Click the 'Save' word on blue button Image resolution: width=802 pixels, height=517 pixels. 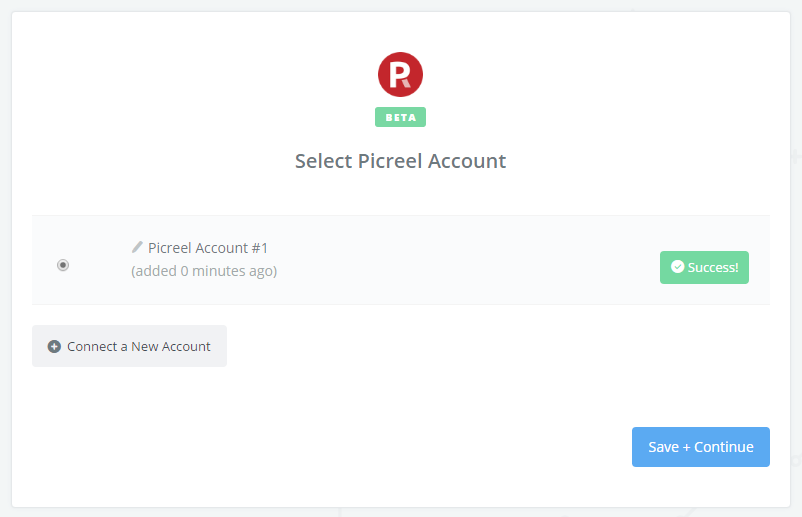click(x=663, y=447)
